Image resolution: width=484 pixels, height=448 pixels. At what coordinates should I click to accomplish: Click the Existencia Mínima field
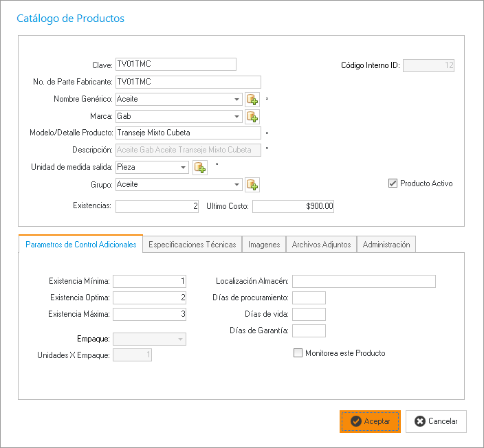tap(150, 281)
